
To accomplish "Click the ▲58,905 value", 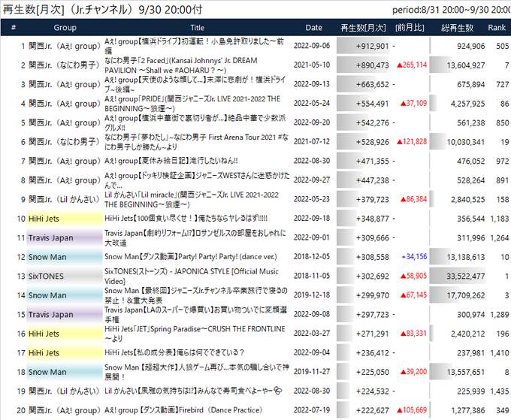I will tap(413, 276).
